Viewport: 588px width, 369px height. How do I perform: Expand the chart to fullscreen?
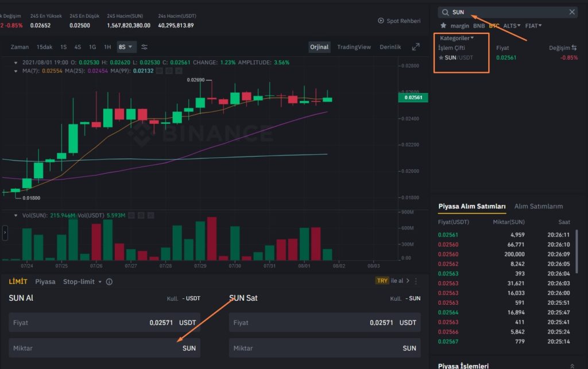coord(416,47)
